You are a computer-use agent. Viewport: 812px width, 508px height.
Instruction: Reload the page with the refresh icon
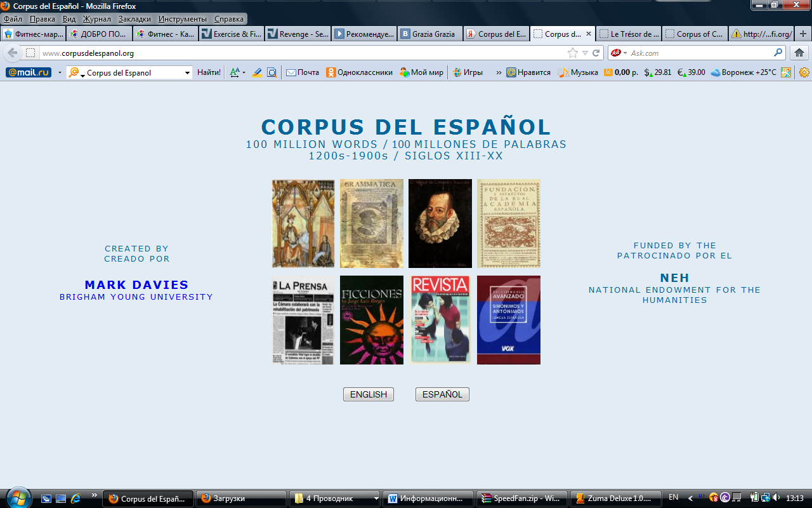[596, 53]
